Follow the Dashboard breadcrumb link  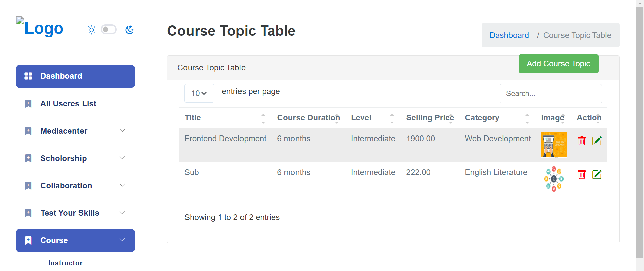(x=509, y=35)
